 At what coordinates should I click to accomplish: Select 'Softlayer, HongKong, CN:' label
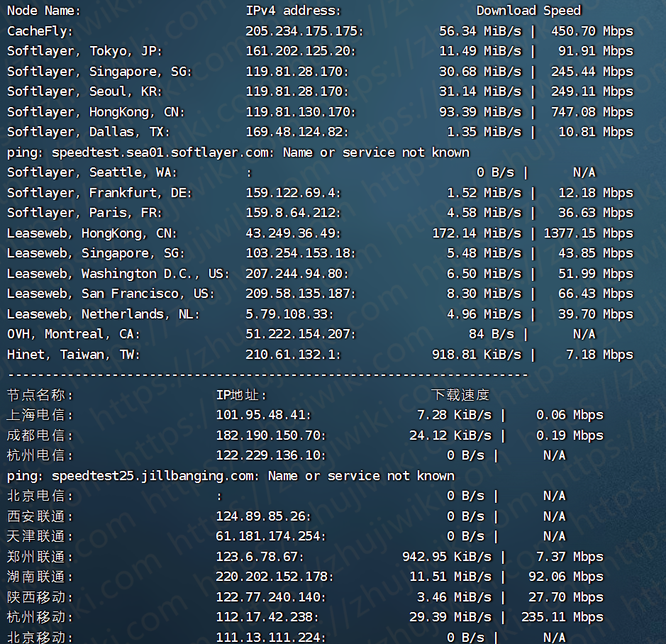96,112
